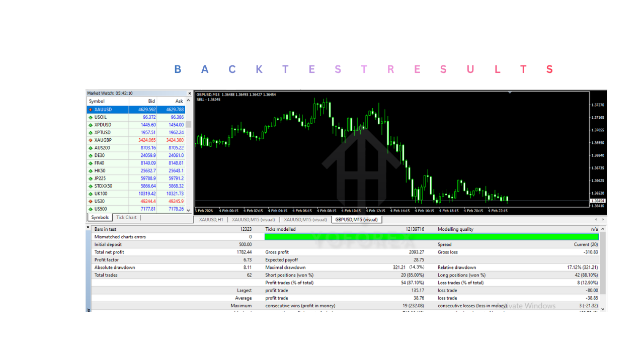Click the UK100 green up-arrow icon
Image resolution: width=644 pixels, height=362 pixels.
tap(91, 194)
